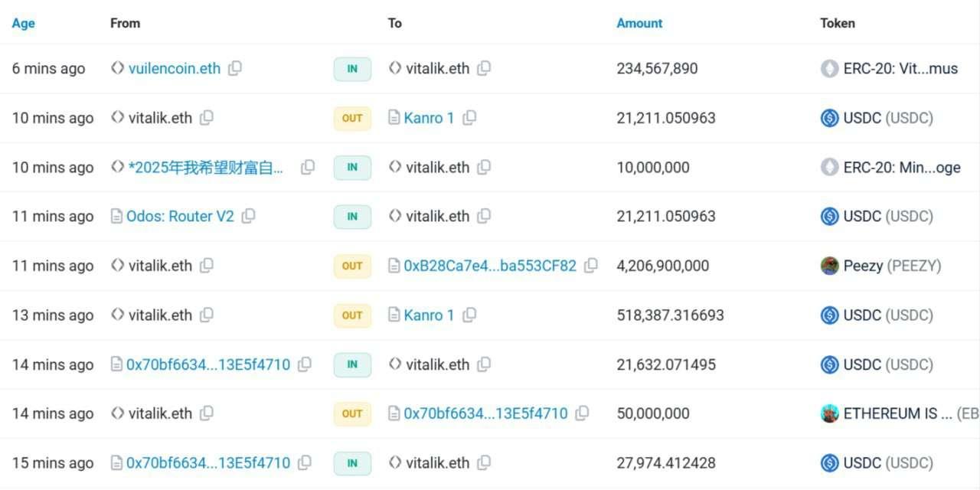Copy the Chinese-named sender address
Screen dimensions: 980x490
point(308,167)
